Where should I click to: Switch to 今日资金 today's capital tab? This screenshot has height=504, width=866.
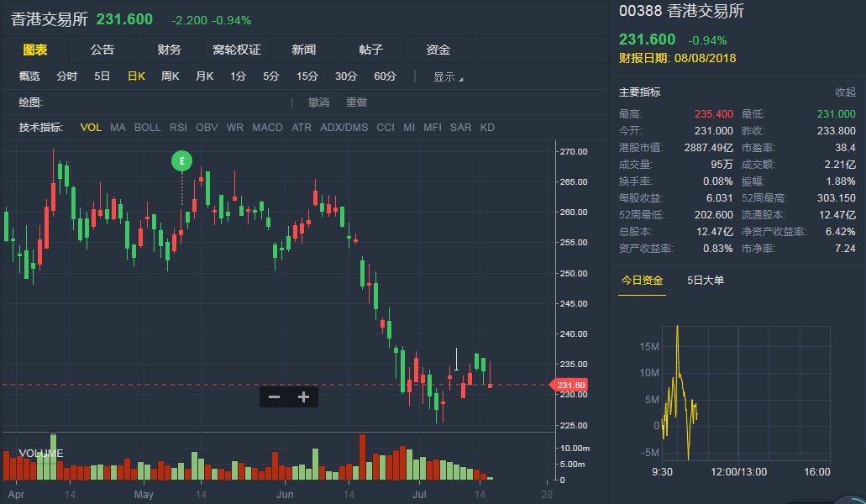[642, 281]
